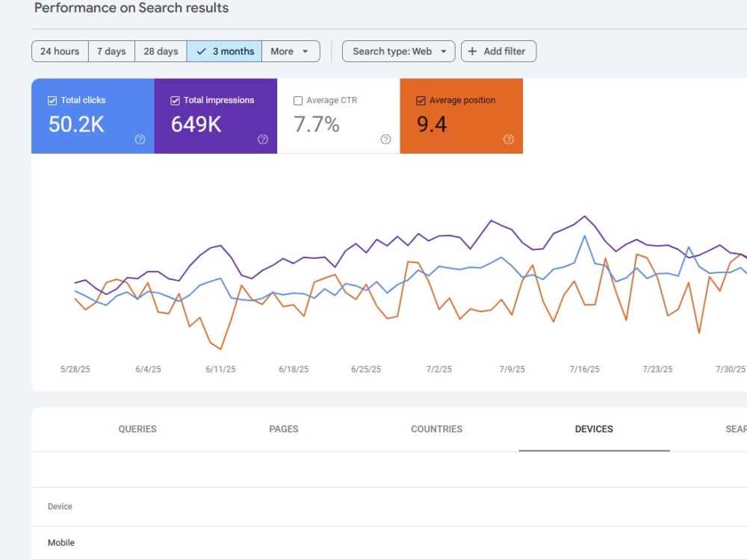
Task: Click the 7/2/25 date label on chart
Action: [x=438, y=369]
